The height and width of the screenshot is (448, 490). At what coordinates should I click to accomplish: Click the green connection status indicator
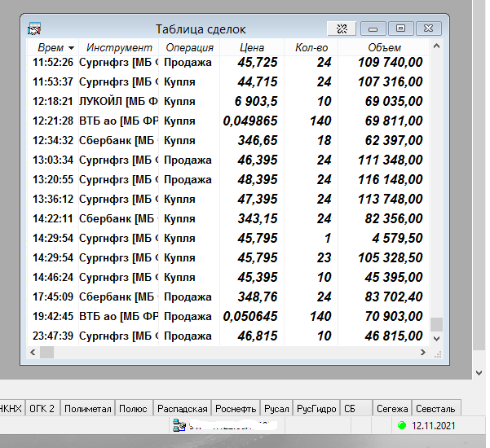click(x=402, y=425)
